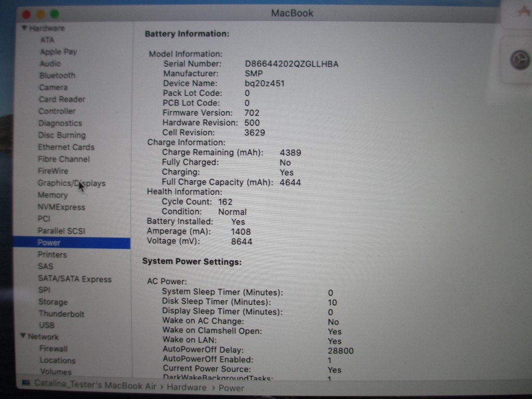Click Catalina_Tester's MacBook Air in path bar
532x399 pixels.
pos(96,385)
